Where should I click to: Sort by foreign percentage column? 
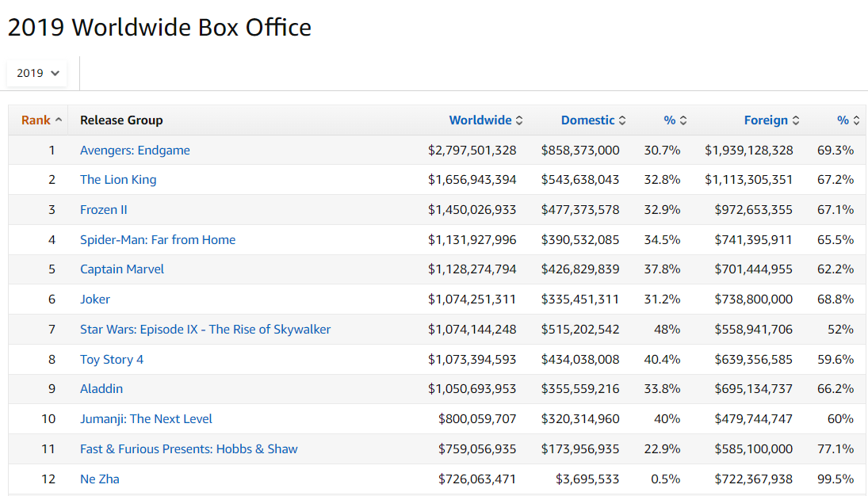coord(848,120)
